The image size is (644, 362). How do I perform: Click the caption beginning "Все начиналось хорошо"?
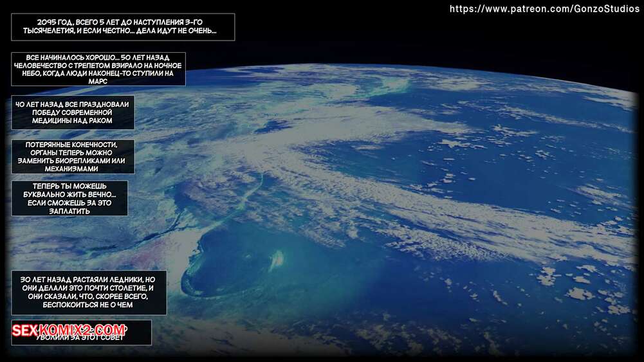98,69
